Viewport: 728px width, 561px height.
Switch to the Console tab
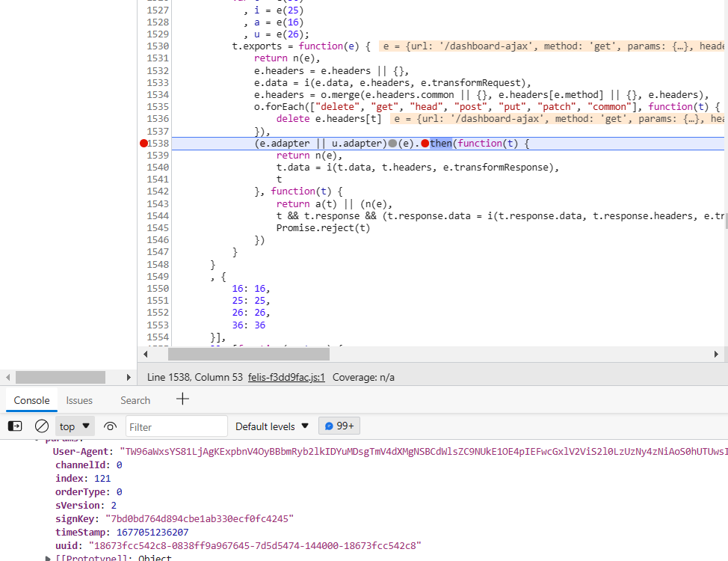point(31,400)
